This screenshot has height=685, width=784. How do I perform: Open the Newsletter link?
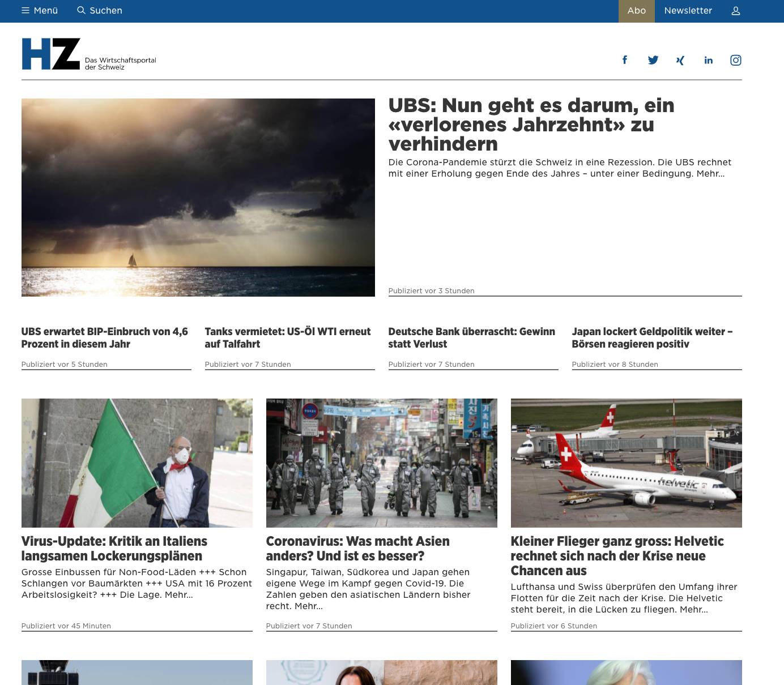[x=688, y=11]
